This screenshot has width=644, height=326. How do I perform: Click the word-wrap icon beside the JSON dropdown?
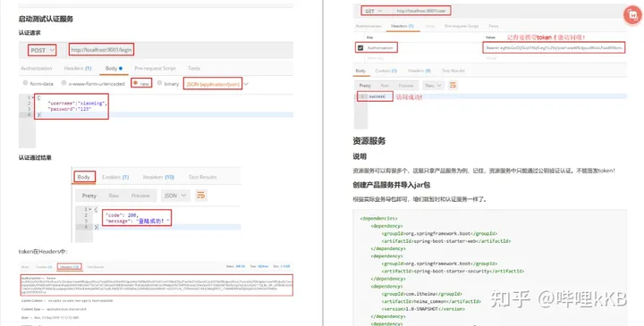200,196
